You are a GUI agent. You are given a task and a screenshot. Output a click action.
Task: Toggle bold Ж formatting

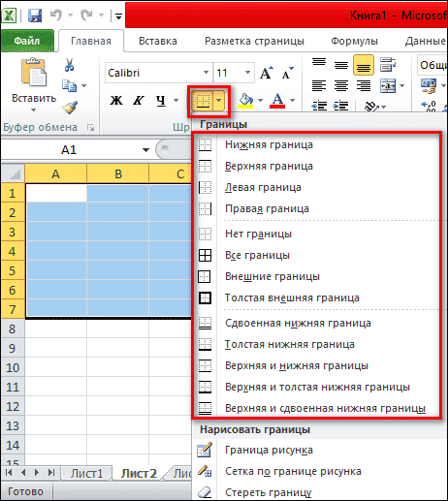pyautogui.click(x=116, y=101)
